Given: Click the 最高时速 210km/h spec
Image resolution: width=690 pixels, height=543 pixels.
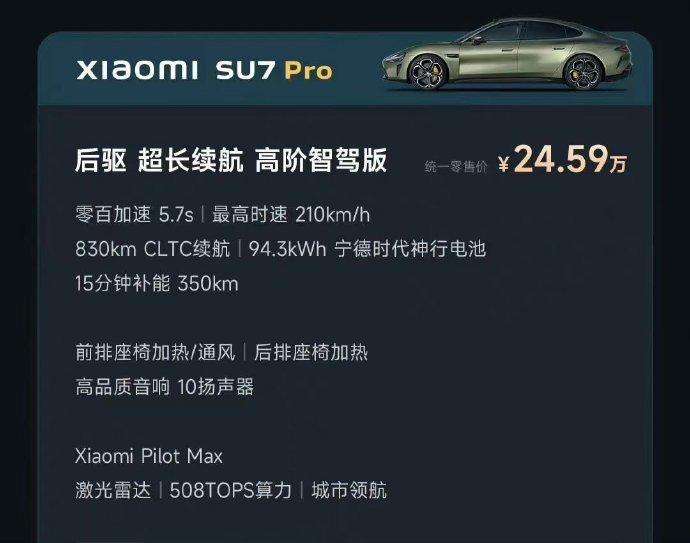Looking at the screenshot, I should click(291, 215).
